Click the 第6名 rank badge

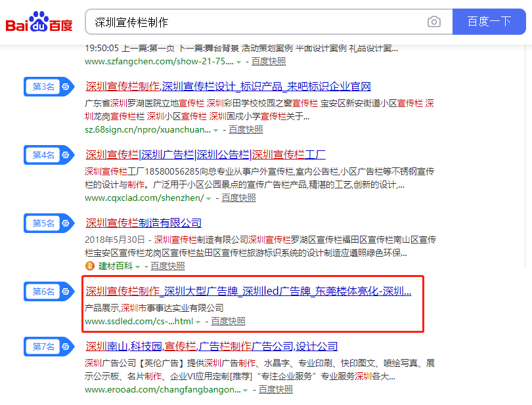[x=49, y=291]
